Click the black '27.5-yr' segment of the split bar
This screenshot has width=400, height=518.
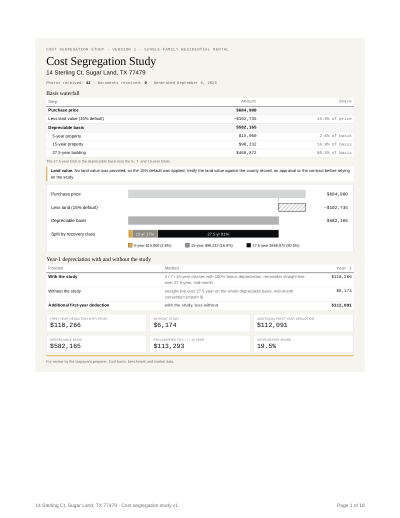pyautogui.click(x=218, y=234)
